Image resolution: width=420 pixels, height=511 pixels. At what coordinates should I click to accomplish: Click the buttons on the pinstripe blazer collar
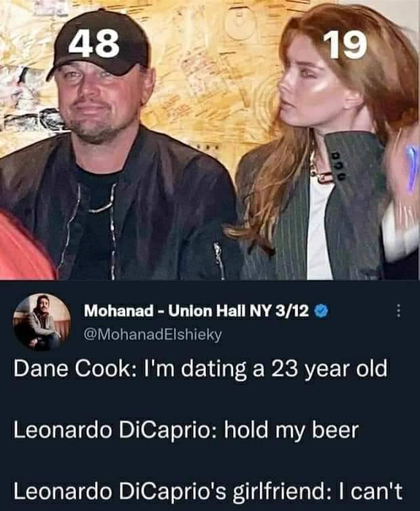(x=339, y=166)
